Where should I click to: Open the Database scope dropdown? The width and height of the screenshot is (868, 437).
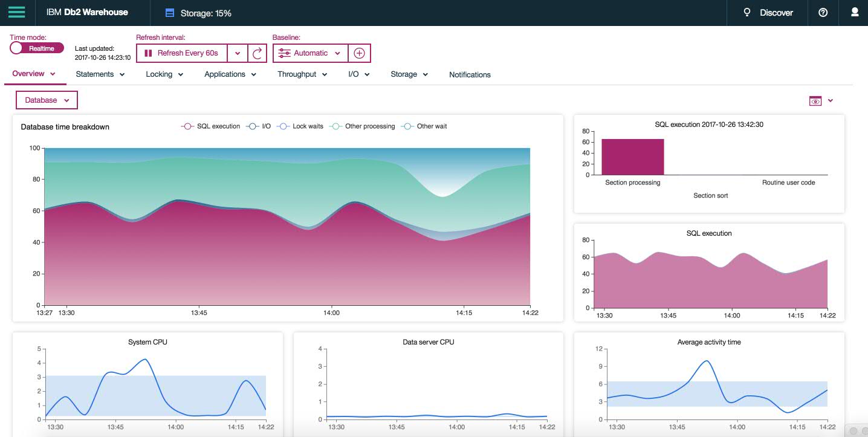click(x=47, y=100)
